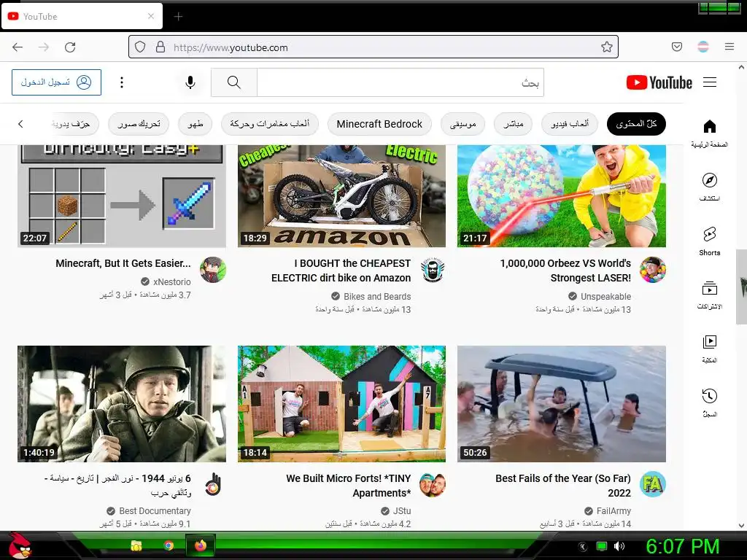Select the 'مباشر' live chip

pyautogui.click(x=513, y=124)
